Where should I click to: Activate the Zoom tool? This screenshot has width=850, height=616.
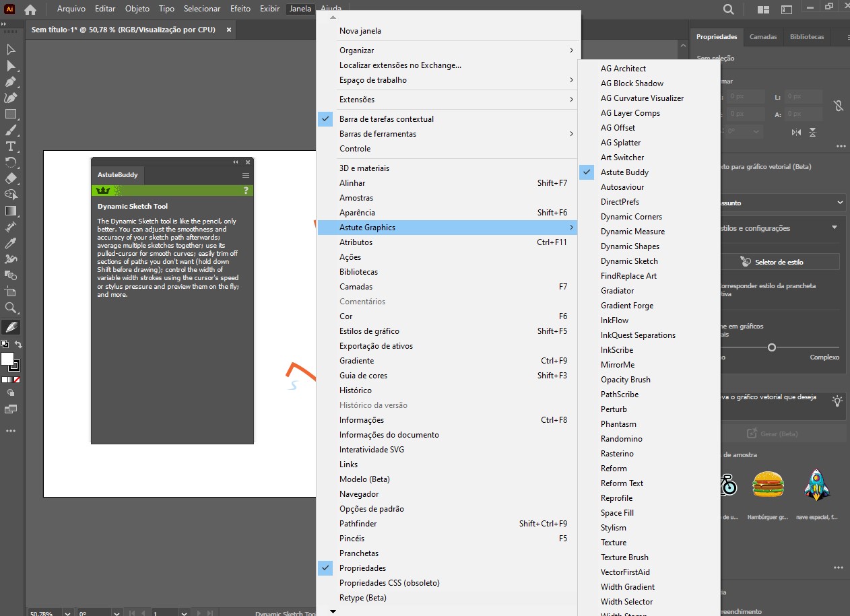[11, 308]
